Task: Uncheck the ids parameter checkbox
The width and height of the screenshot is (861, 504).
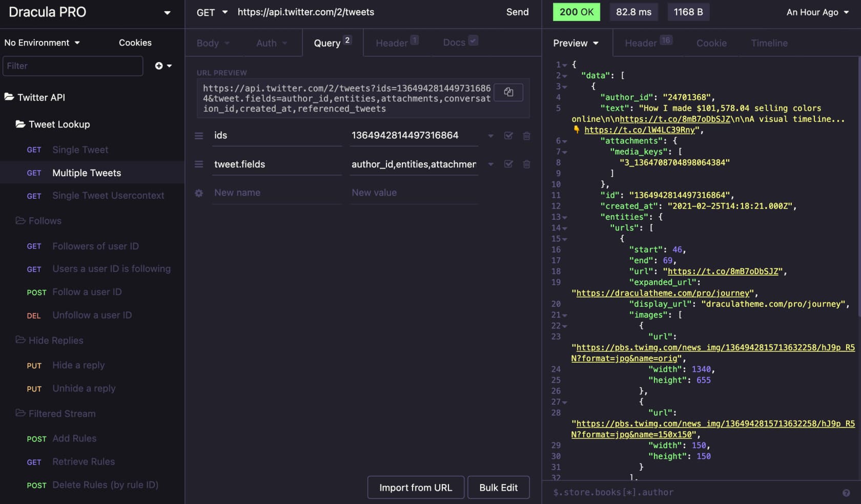Action: pos(508,136)
